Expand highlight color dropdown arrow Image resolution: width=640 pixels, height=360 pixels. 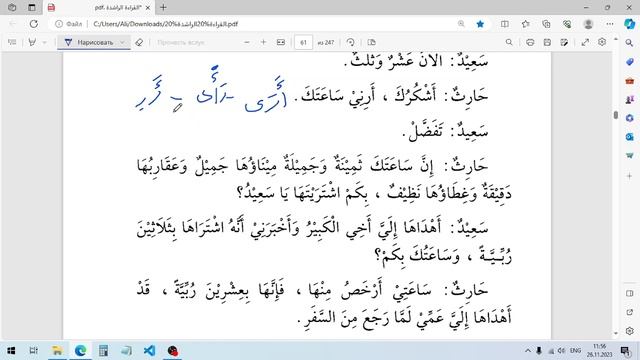[44, 42]
